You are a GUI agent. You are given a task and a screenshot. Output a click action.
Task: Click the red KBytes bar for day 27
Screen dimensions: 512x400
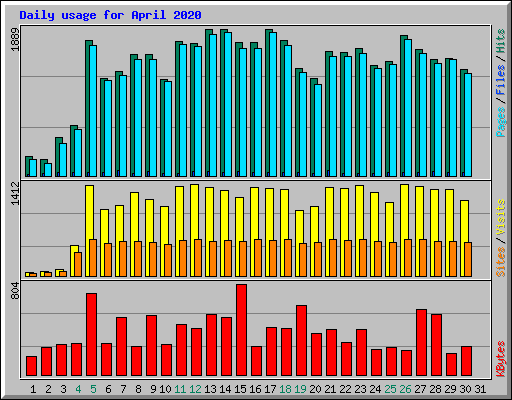[422, 343]
